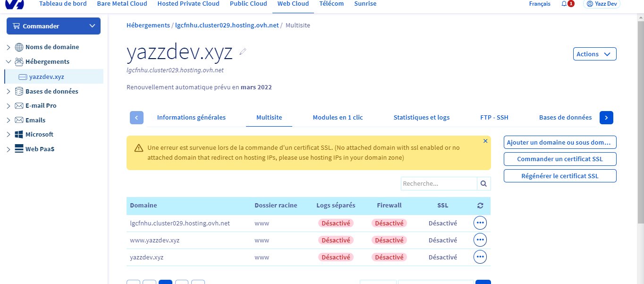Open the Actions dropdown menu
Viewport: 644px width, 284px height.
[x=594, y=54]
